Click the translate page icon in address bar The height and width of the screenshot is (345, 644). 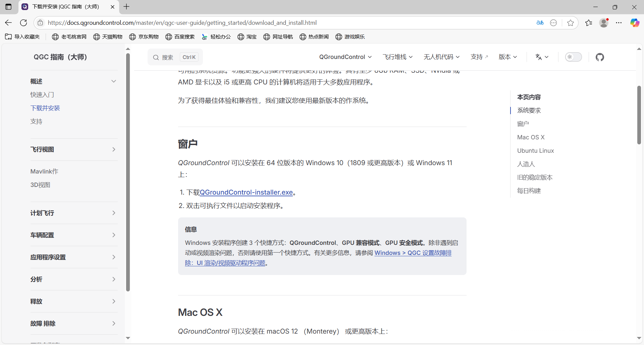pos(540,23)
